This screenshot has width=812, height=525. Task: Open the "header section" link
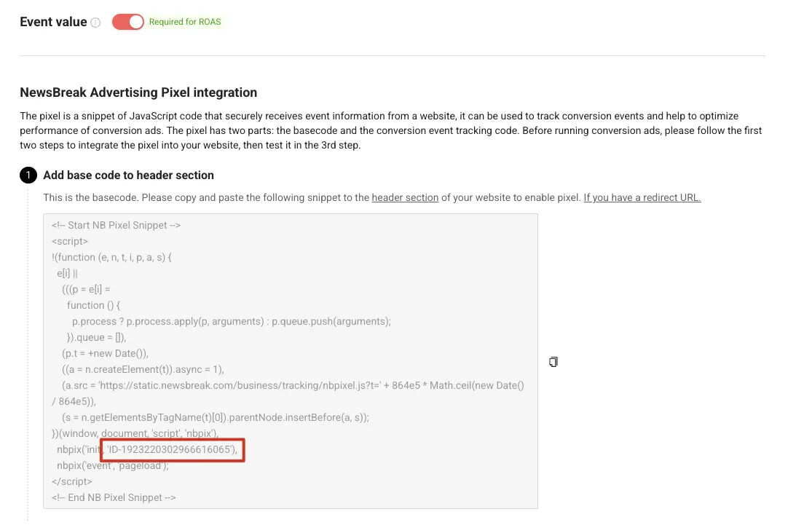[x=405, y=197]
